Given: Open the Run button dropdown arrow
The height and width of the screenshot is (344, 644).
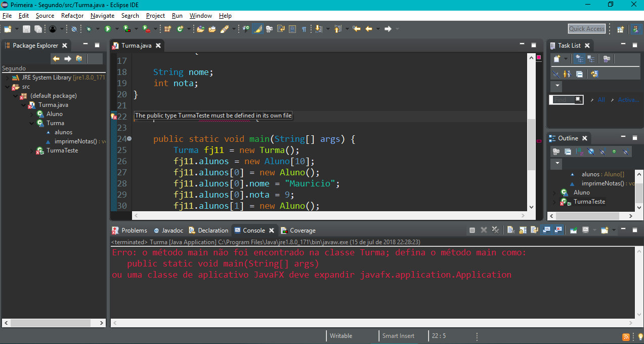Looking at the screenshot, I should click(116, 29).
